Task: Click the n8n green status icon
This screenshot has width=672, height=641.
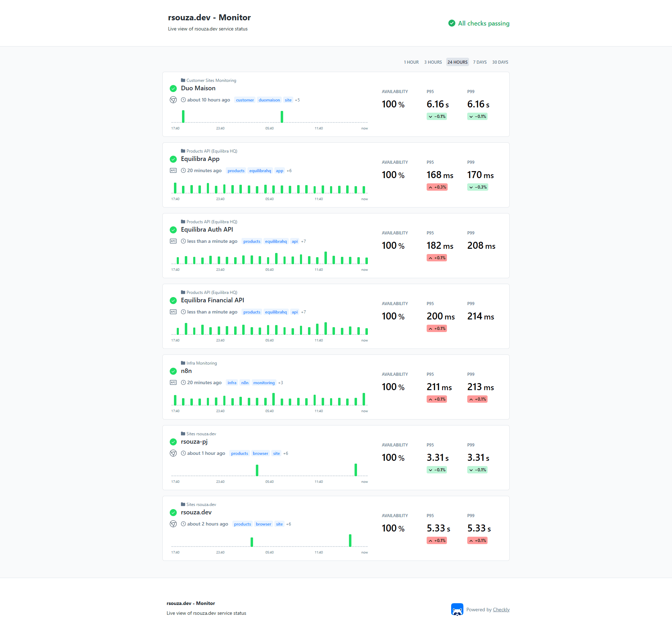Action: coord(173,371)
